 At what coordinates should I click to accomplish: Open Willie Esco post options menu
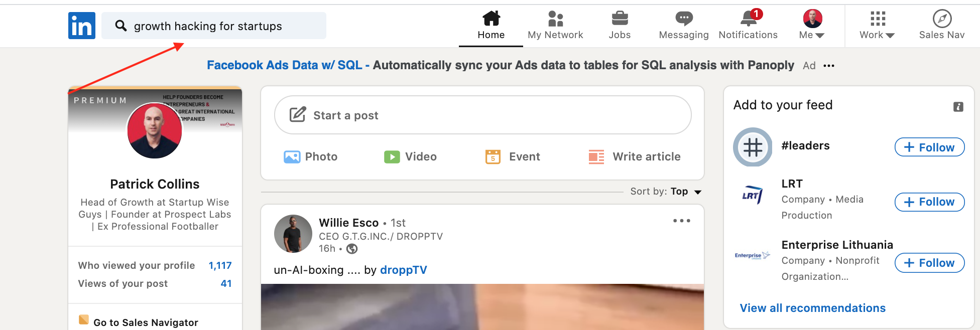(681, 221)
